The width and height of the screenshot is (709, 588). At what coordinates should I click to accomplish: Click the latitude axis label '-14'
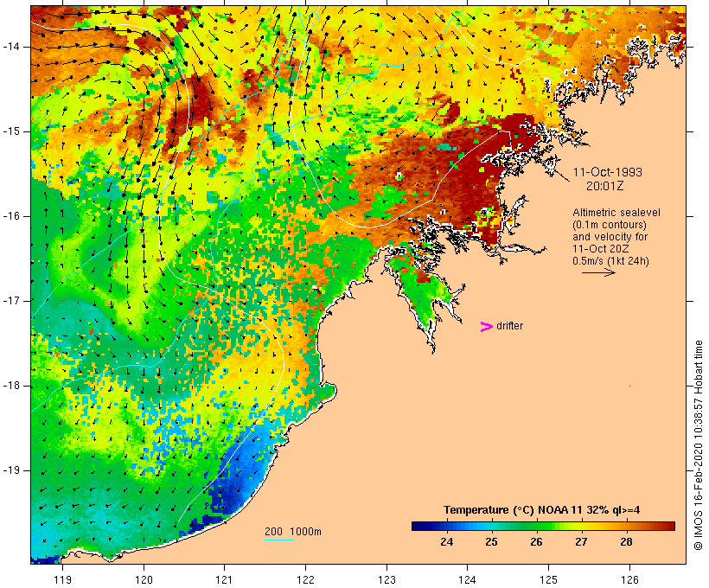[x=10, y=47]
